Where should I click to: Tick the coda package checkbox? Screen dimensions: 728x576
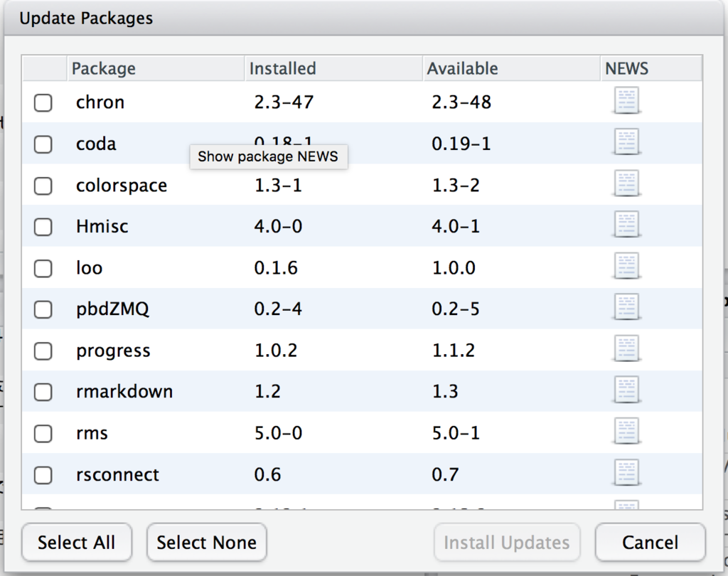pos(43,144)
